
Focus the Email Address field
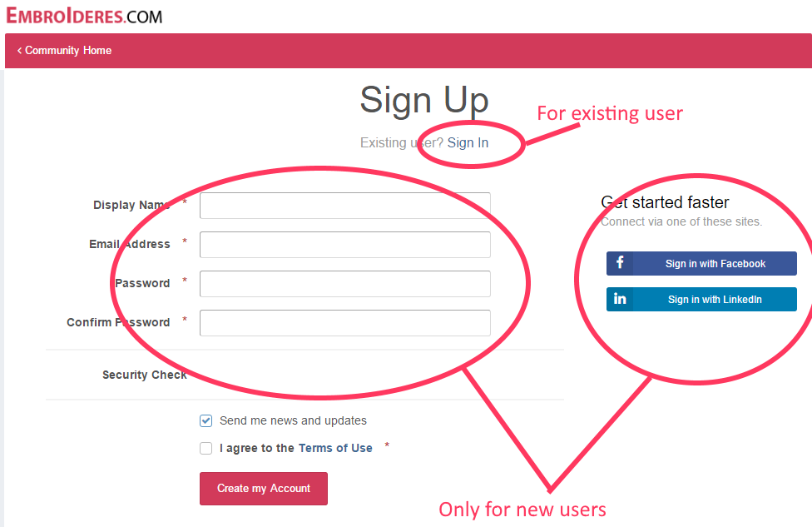click(x=345, y=245)
